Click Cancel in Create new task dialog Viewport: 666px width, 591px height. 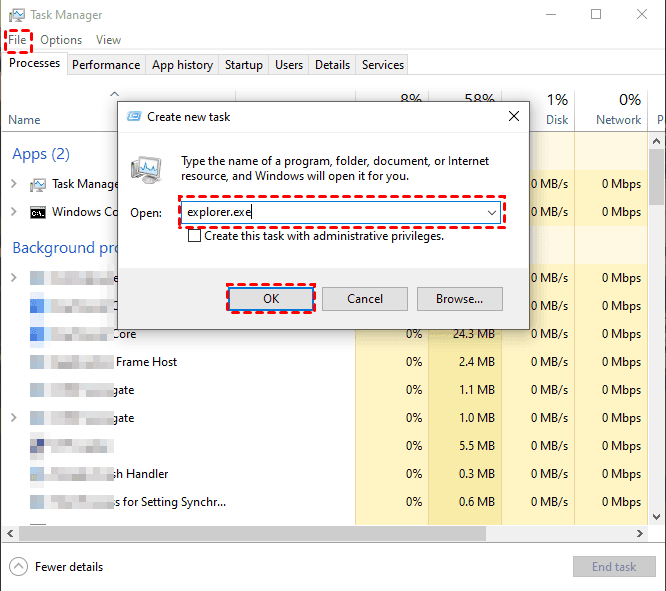[365, 299]
